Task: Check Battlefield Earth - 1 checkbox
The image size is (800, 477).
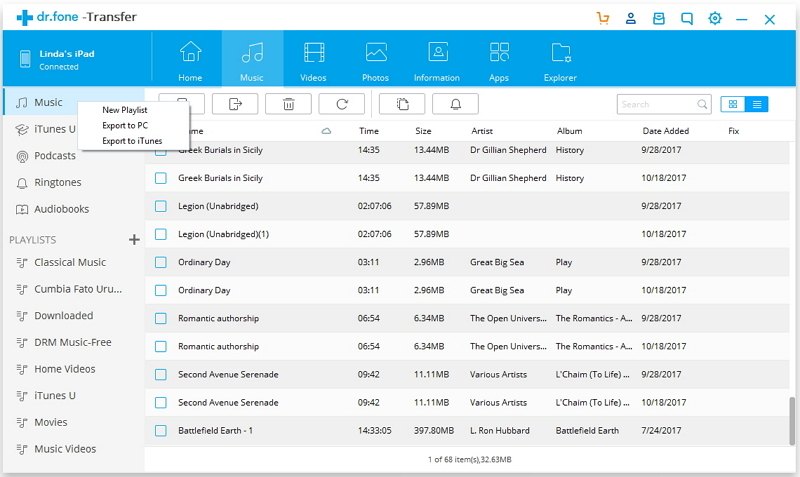Action: [x=161, y=431]
